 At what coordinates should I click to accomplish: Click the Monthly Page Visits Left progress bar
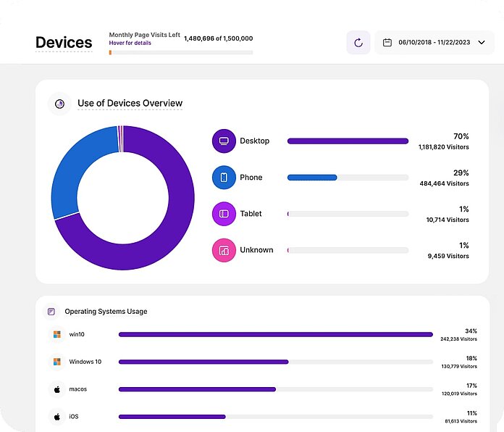pyautogui.click(x=180, y=52)
